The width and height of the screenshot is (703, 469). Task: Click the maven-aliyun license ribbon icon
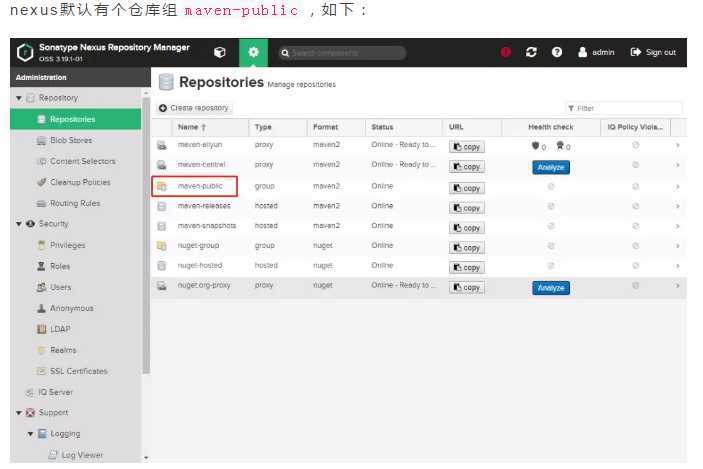(x=560, y=146)
